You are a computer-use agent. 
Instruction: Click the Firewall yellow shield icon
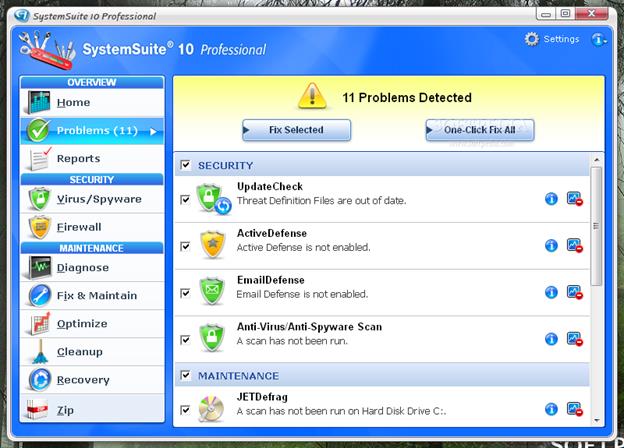coord(39,227)
